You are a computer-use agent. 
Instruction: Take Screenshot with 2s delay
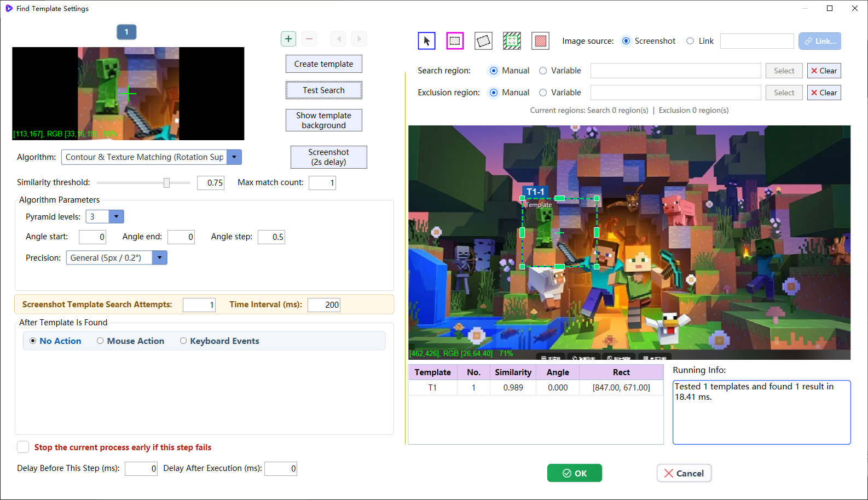(328, 157)
